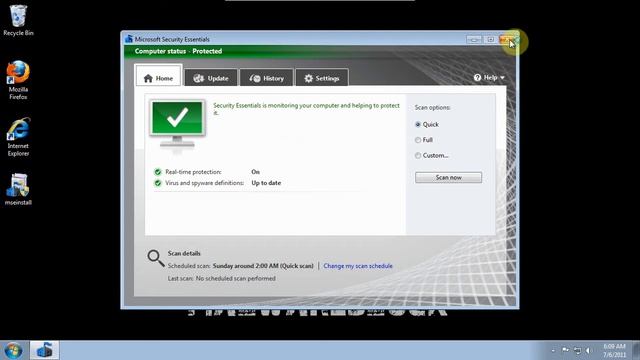Click the taskbar clock
The height and width of the screenshot is (360, 640).
point(614,351)
